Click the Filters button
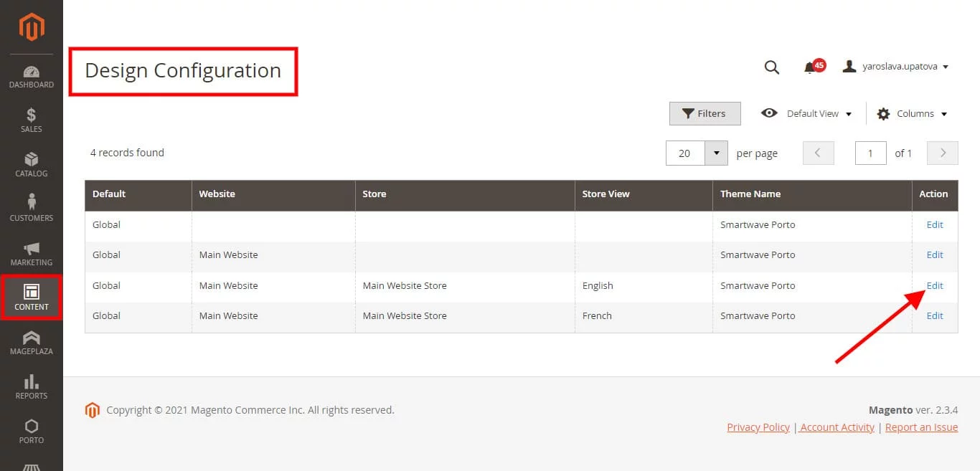The width and height of the screenshot is (980, 471). coord(705,113)
